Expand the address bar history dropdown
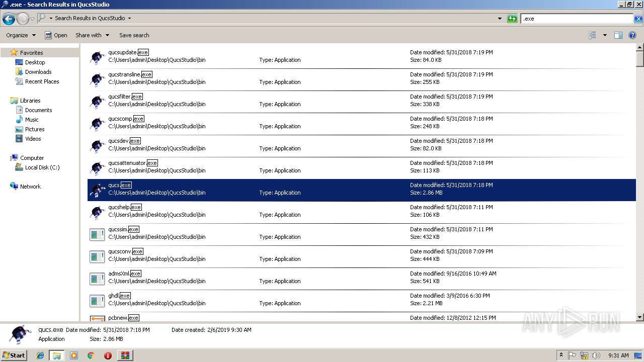The width and height of the screenshot is (644, 362). click(500, 19)
